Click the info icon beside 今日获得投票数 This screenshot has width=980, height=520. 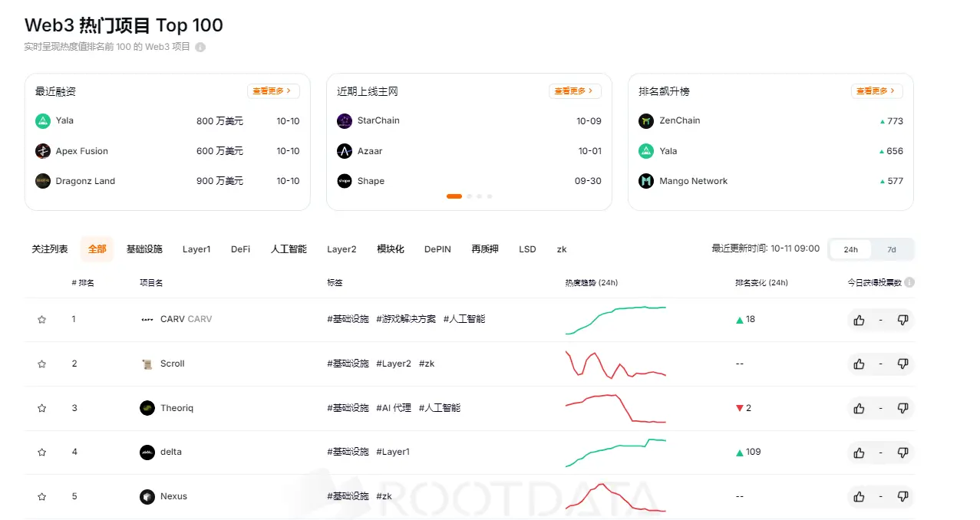(909, 282)
